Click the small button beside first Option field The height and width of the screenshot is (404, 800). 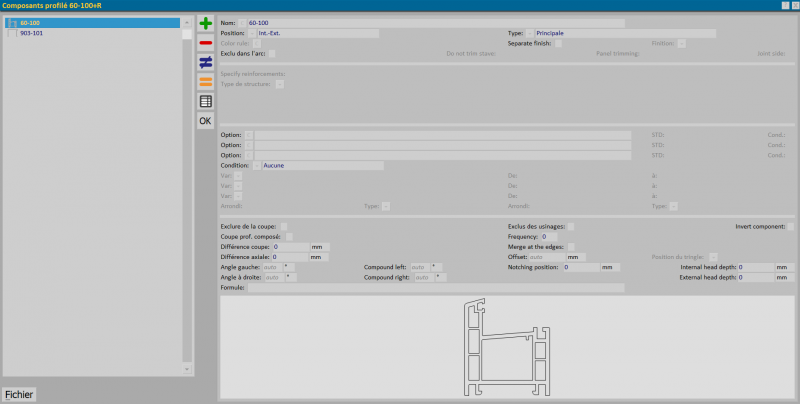click(250, 135)
